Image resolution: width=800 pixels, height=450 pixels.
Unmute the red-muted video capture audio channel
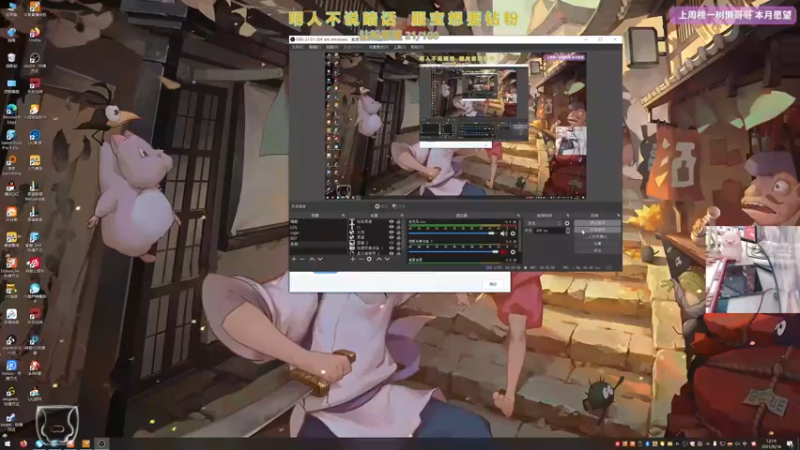tap(504, 252)
